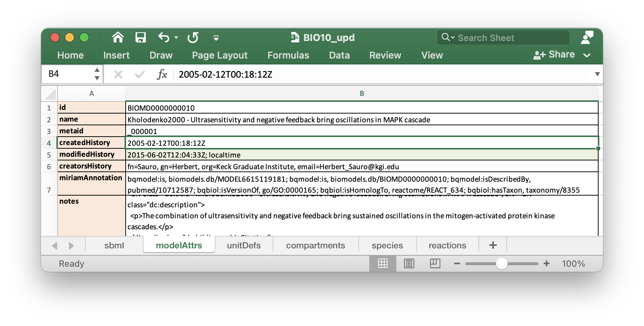Switch to the species sheet tab
This screenshot has width=644, height=326.
387,245
